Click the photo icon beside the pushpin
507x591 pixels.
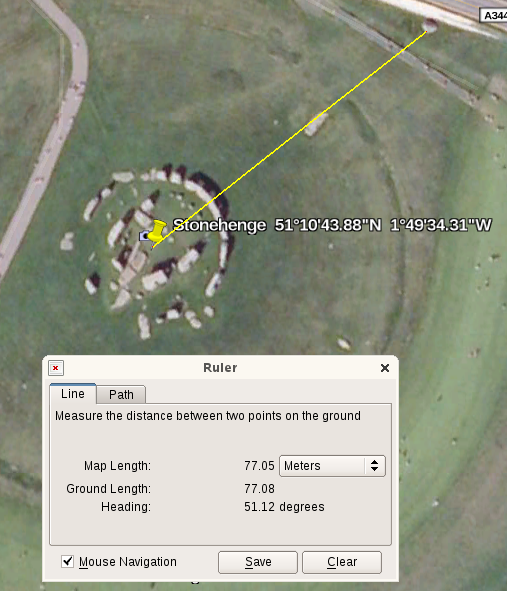coord(144,236)
